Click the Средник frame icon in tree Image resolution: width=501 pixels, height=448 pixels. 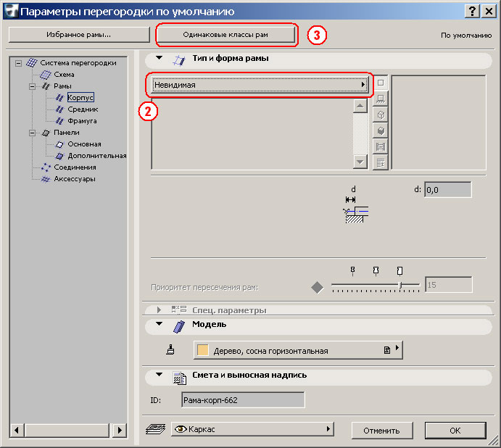pyautogui.click(x=60, y=109)
